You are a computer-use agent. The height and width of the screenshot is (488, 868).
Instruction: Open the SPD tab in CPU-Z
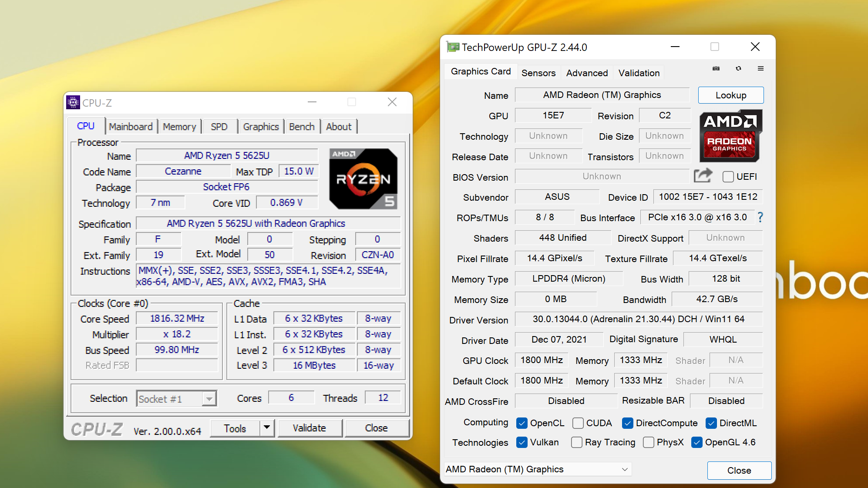tap(219, 127)
